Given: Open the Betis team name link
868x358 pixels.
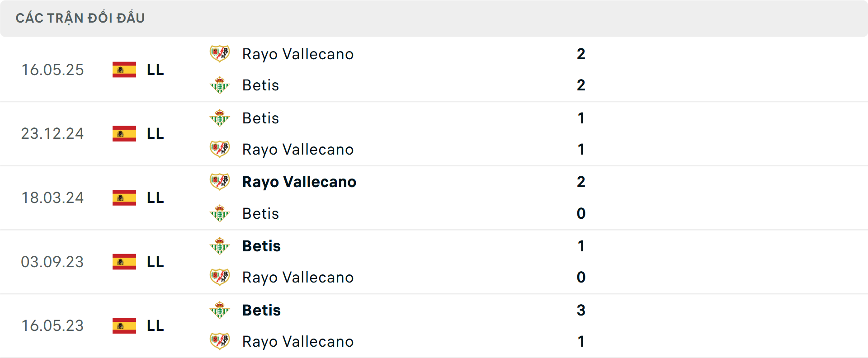Looking at the screenshot, I should tap(260, 85).
